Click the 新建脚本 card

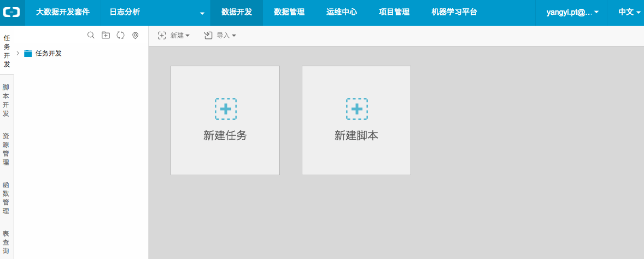[x=356, y=120]
